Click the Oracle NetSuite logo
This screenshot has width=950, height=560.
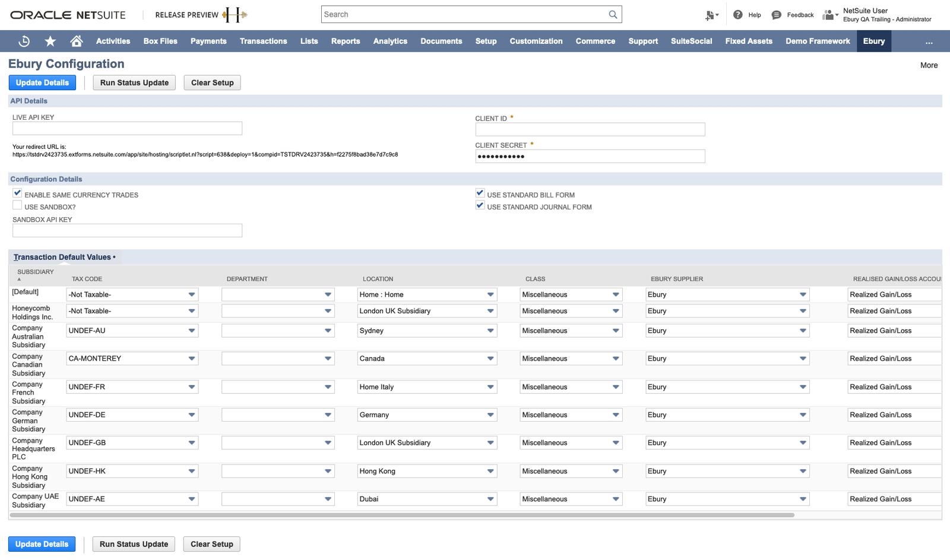68,15
